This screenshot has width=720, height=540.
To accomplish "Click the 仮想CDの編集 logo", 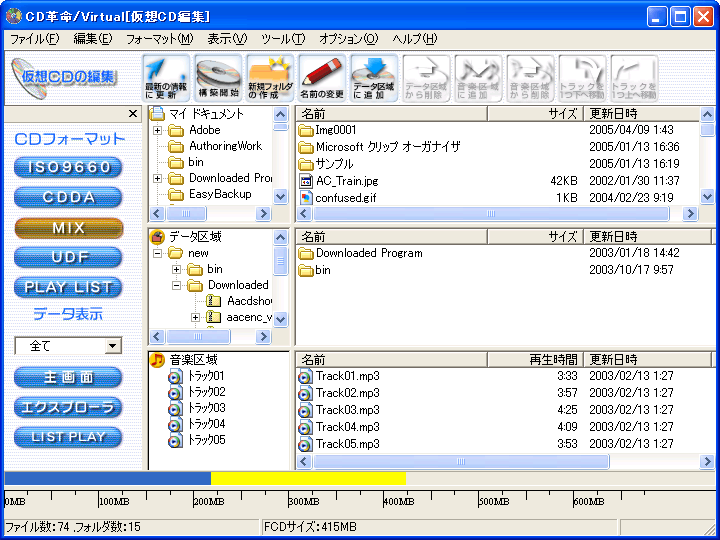I will (x=63, y=78).
